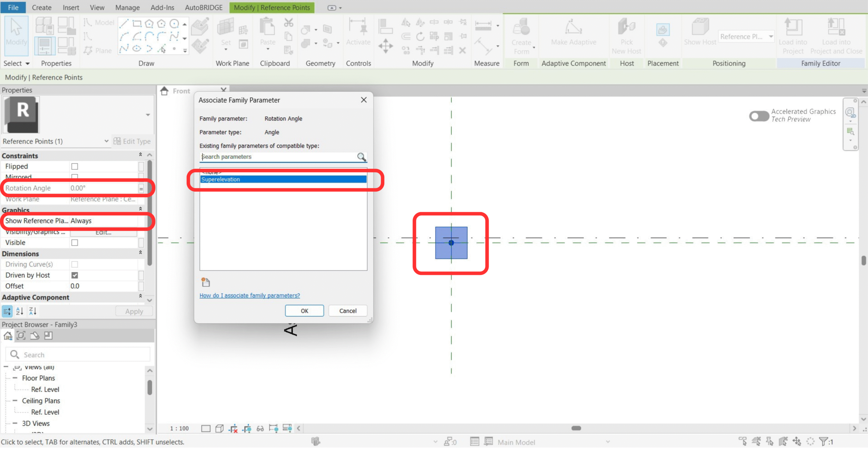
Task: Check the Flipped checkbox
Action: point(75,166)
